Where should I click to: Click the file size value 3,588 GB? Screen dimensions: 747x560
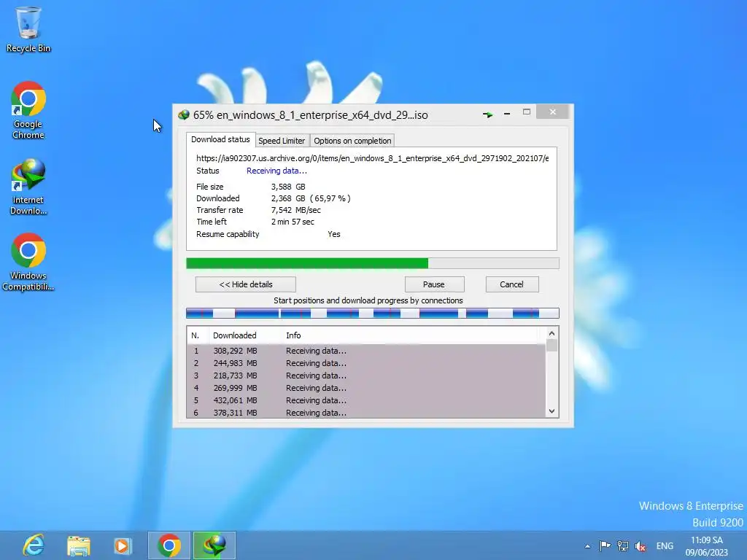coord(288,187)
